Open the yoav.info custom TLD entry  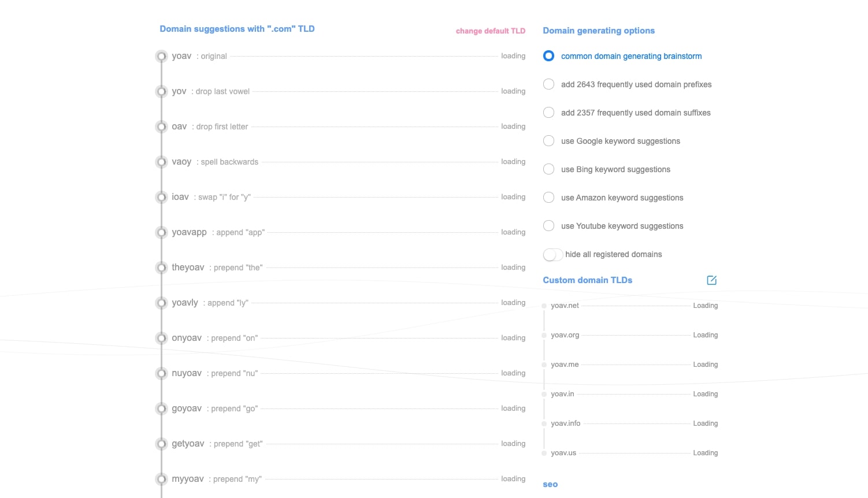565,423
